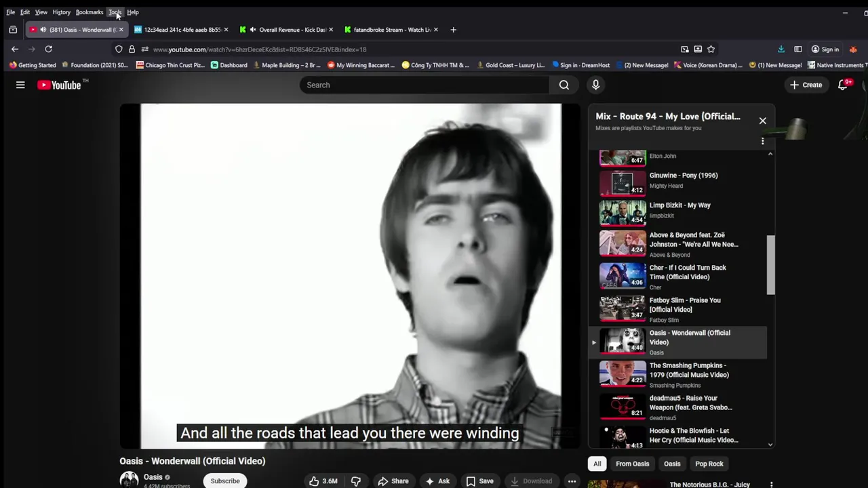Switch to the Overall Revenue Kick tab
Screen dimensions: 868x488
tap(288, 30)
